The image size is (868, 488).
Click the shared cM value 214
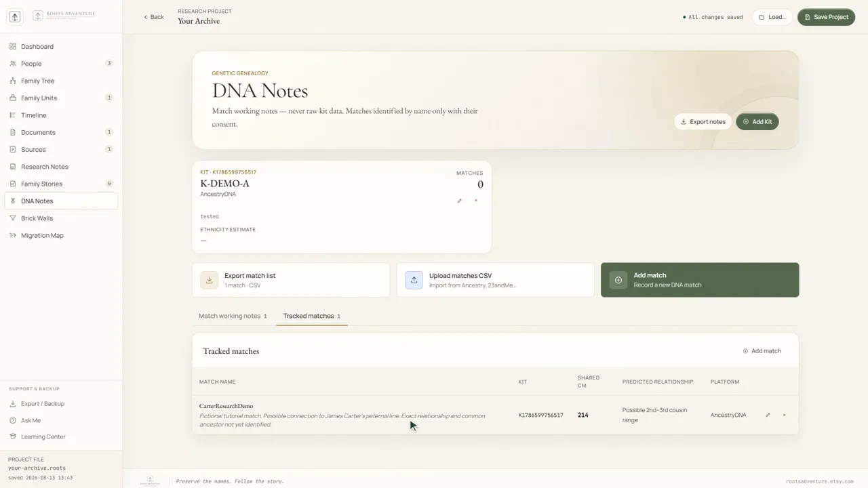coord(583,415)
